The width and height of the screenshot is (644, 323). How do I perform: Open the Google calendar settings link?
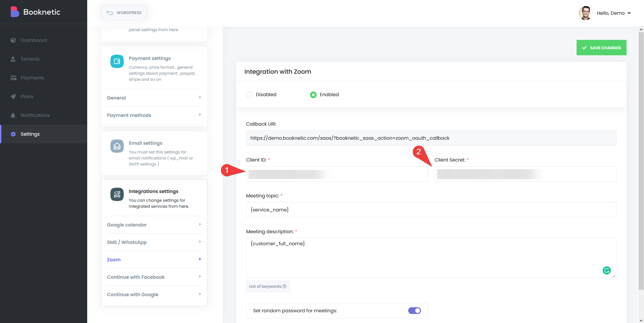point(154,225)
